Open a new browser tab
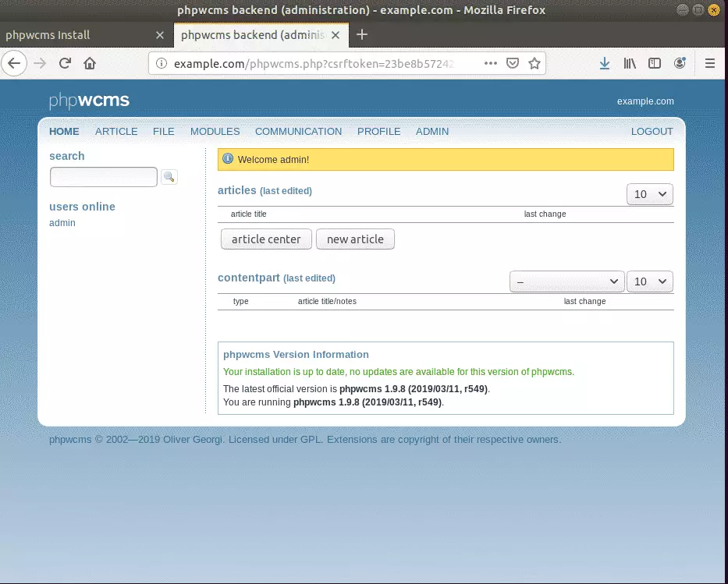 [362, 34]
